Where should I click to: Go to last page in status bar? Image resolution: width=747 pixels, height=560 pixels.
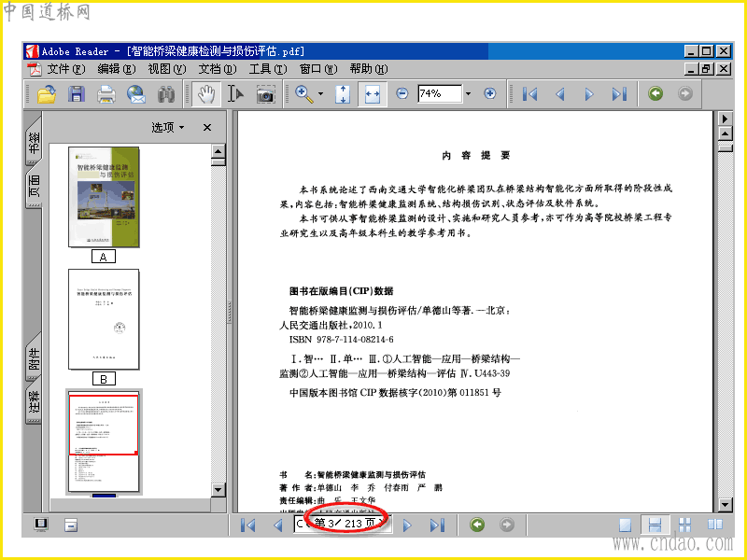437,525
